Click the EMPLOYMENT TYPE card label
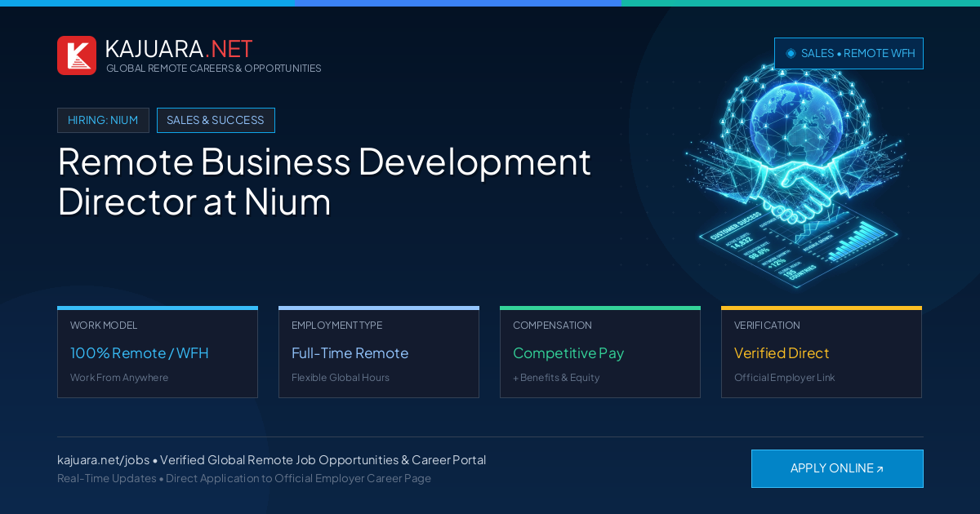The width and height of the screenshot is (980, 514). 336,326
